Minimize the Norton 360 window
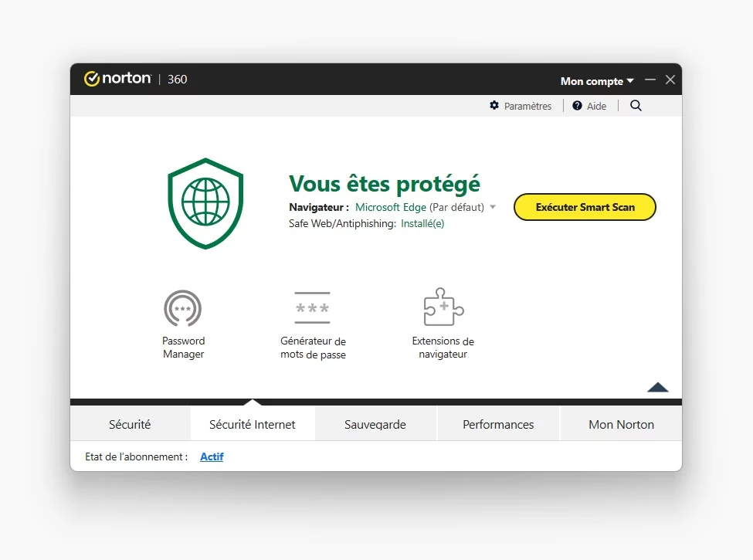The width and height of the screenshot is (753, 560). pos(650,80)
